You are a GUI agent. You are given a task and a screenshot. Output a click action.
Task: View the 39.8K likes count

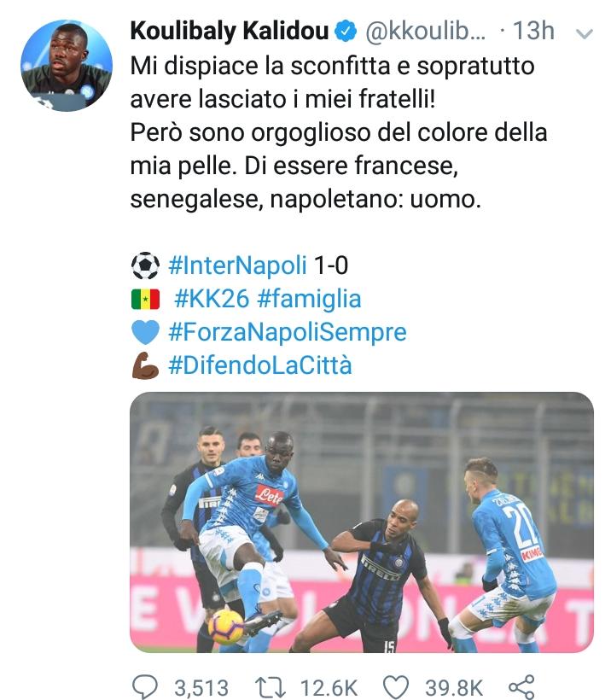point(454,687)
